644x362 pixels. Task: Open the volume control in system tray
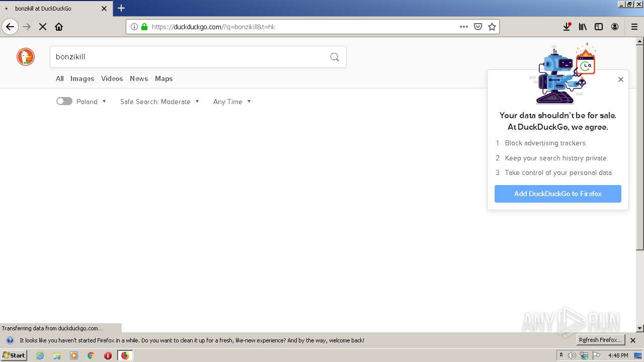pyautogui.click(x=572, y=355)
